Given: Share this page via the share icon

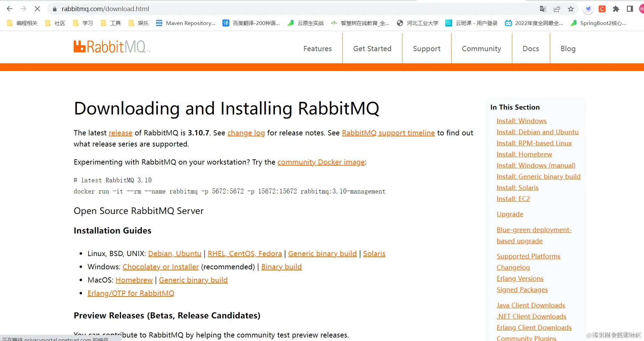Looking at the screenshot, I should (557, 9).
